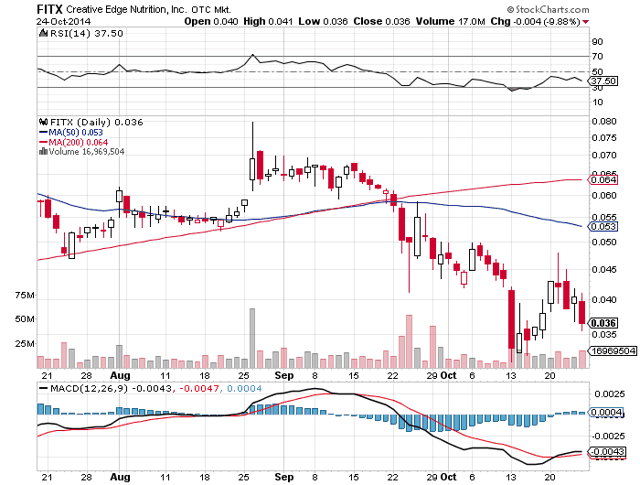The width and height of the screenshot is (640, 485).
Task: Click the 0.060 price axis label
Action: pyautogui.click(x=604, y=196)
